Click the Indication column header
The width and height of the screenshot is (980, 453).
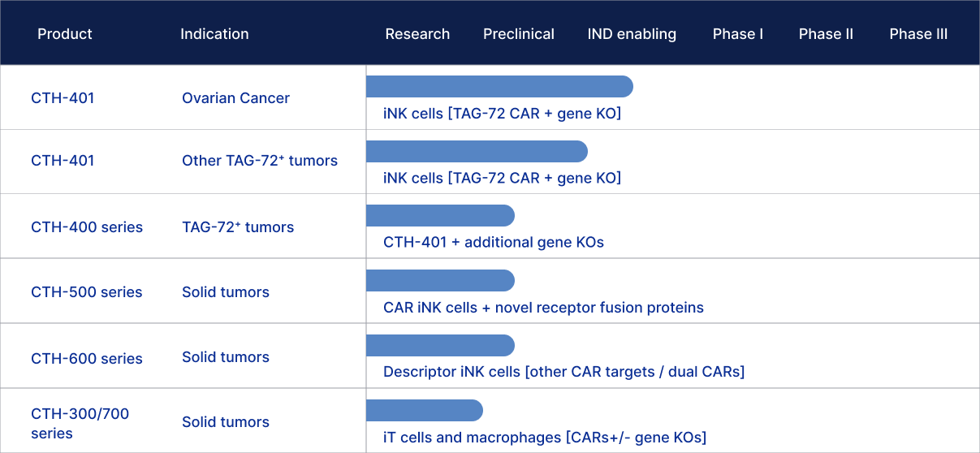point(214,34)
